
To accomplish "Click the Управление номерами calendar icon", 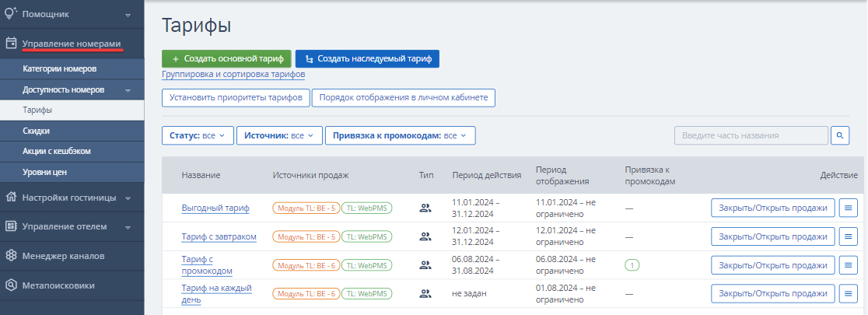I will (11, 44).
